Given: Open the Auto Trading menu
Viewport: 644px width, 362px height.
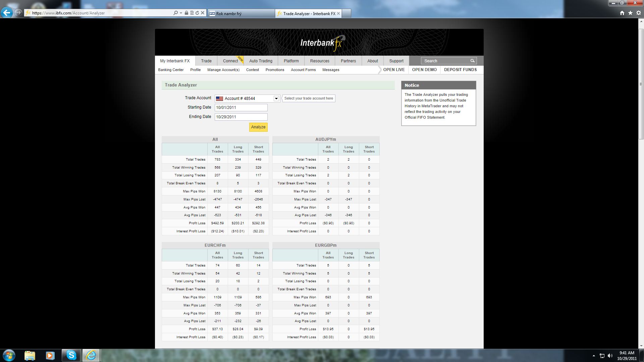Looking at the screenshot, I should (261, 61).
